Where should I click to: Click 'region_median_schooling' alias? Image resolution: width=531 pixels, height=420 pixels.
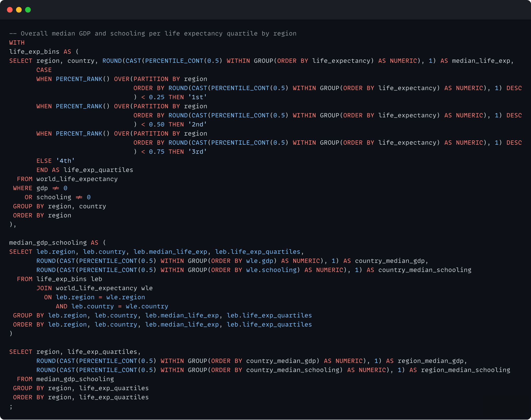click(465, 370)
